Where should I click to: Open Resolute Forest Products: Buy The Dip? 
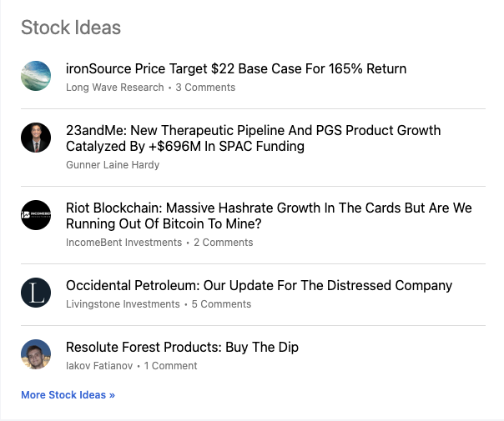point(182,347)
